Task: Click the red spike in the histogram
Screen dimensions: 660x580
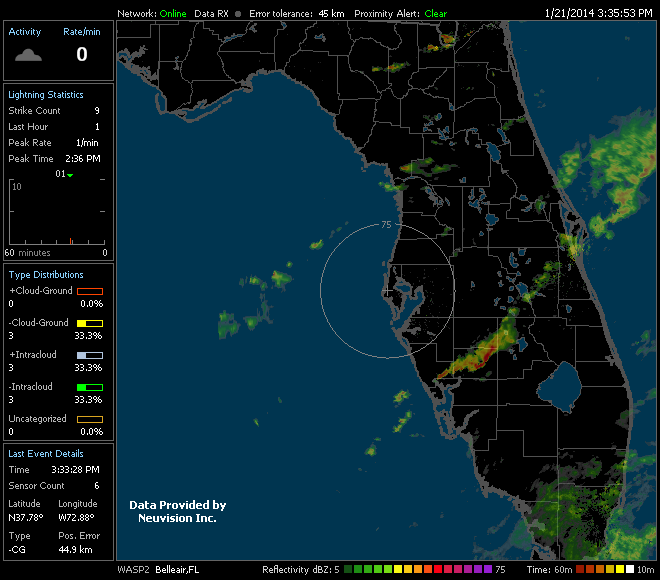Action: pyautogui.click(x=71, y=241)
